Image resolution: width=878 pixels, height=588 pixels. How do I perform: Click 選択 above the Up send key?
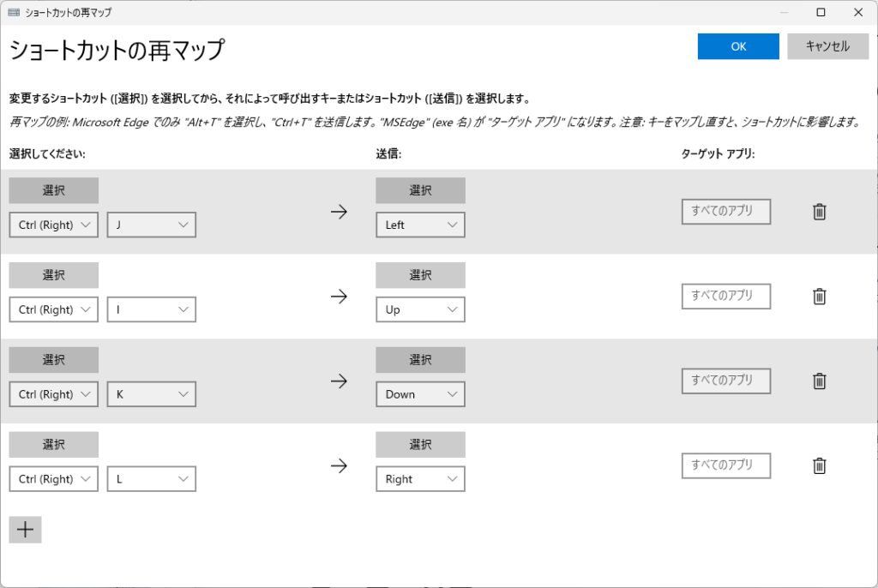tap(420, 275)
